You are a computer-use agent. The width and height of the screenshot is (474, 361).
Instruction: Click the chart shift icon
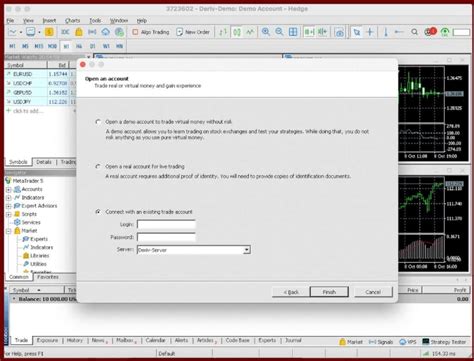323,32
